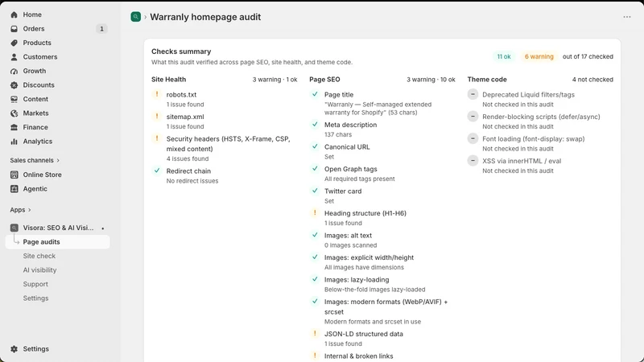This screenshot has width=644, height=362.
Task: Open the Home menu item
Action: click(57, 14)
